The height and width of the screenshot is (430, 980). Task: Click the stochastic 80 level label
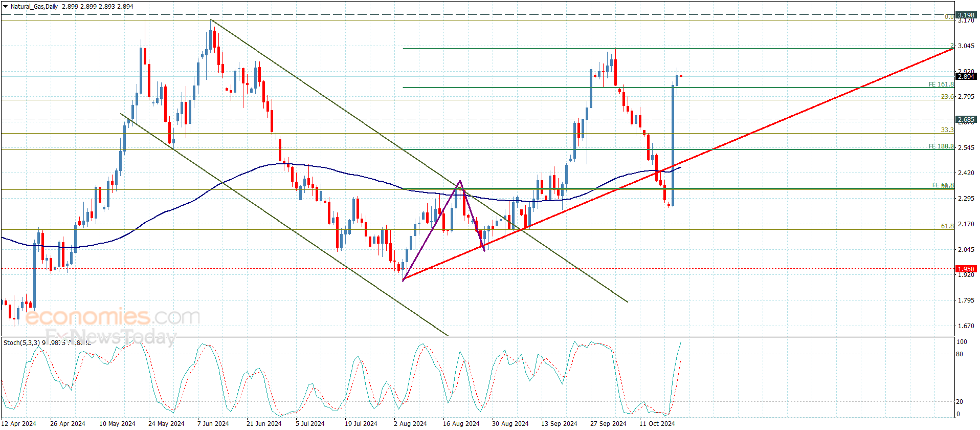click(960, 354)
